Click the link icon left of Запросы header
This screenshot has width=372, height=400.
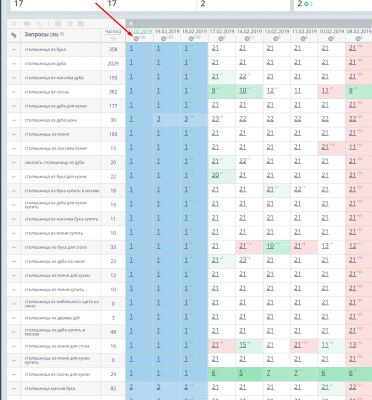click(14, 35)
